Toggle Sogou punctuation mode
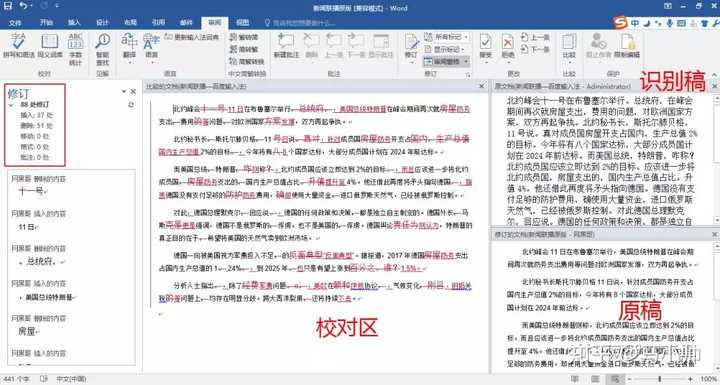720x385 pixels. [x=658, y=23]
